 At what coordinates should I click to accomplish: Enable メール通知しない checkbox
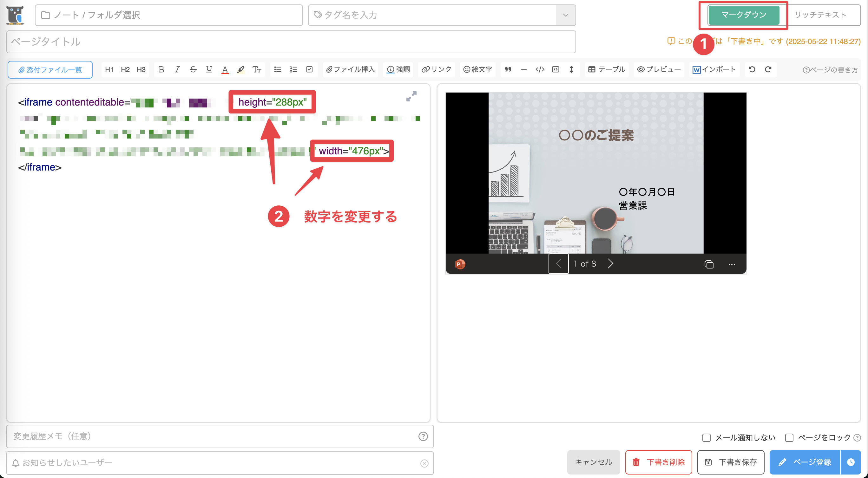pos(706,437)
